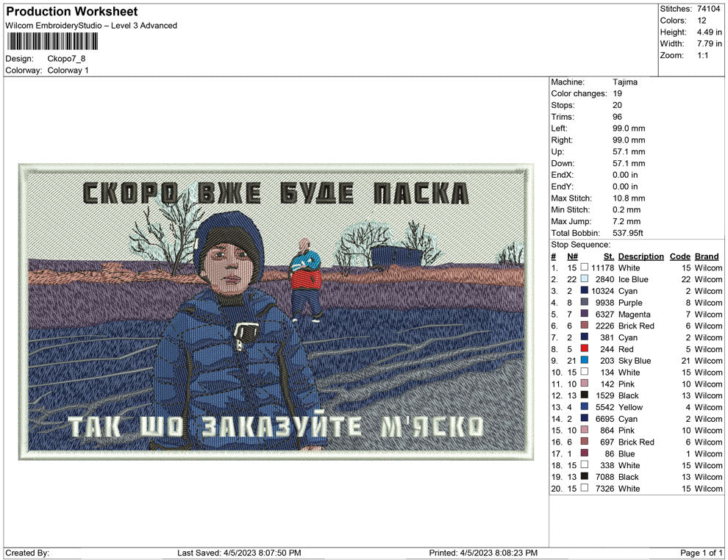Select the Purple swatch in stop 4
This screenshot has width=728, height=560.
pos(585,302)
